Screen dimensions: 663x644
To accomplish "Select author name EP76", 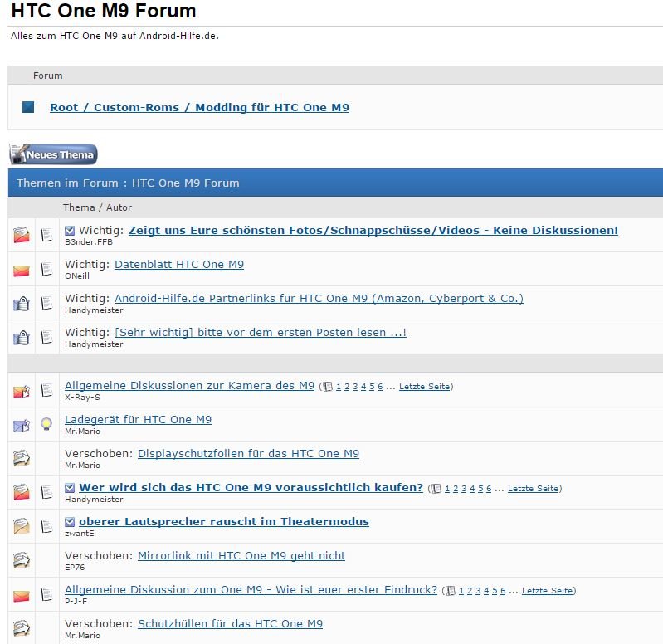I will pyautogui.click(x=75, y=568).
